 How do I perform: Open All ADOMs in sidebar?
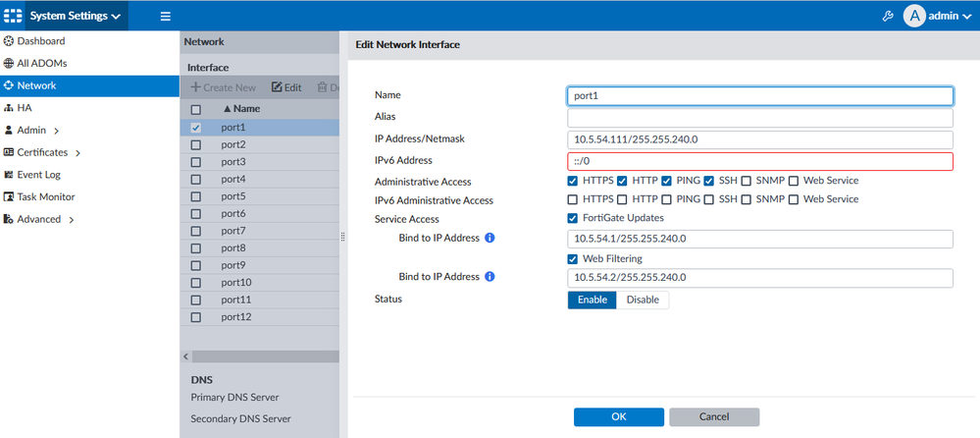tap(41, 63)
